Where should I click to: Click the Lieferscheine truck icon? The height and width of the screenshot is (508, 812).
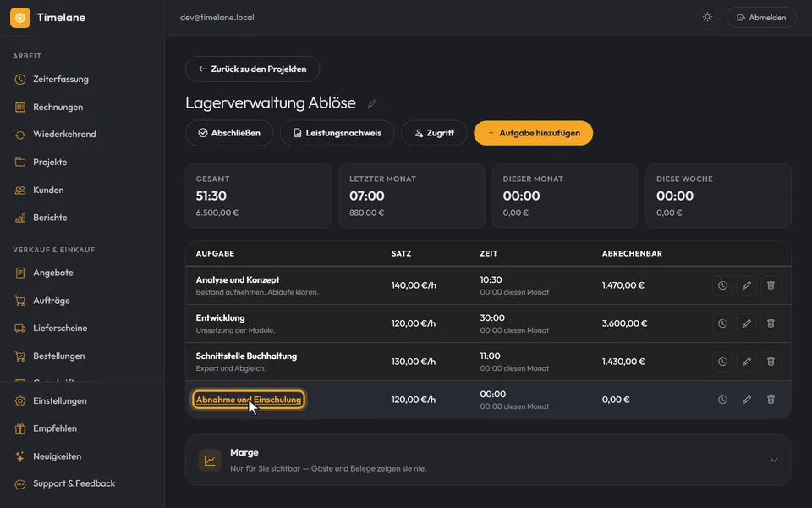[x=20, y=329]
